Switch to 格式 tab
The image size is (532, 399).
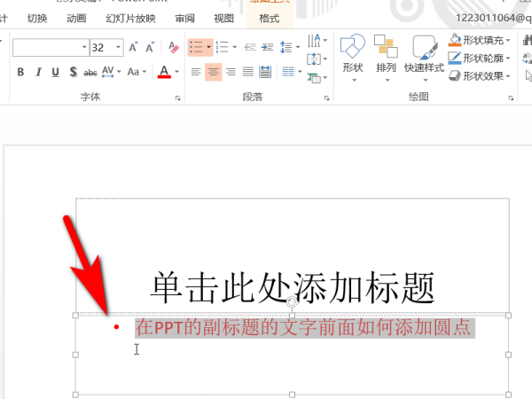270,19
